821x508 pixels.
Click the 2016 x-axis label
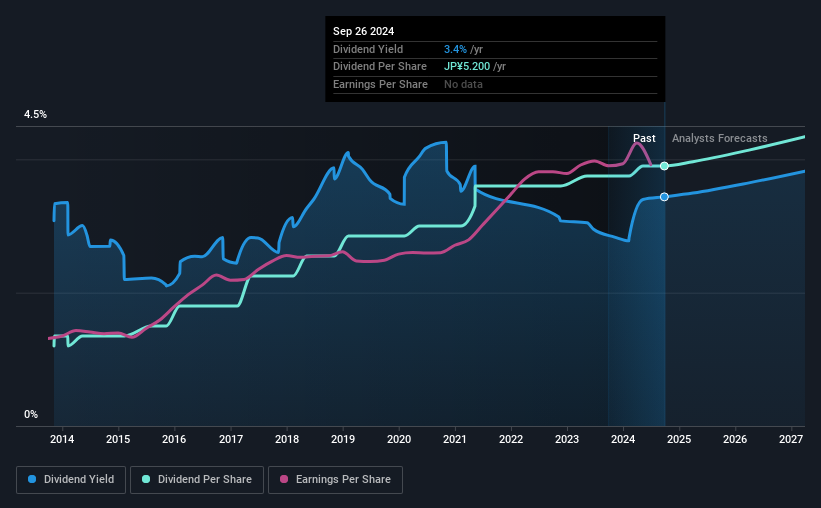click(174, 439)
